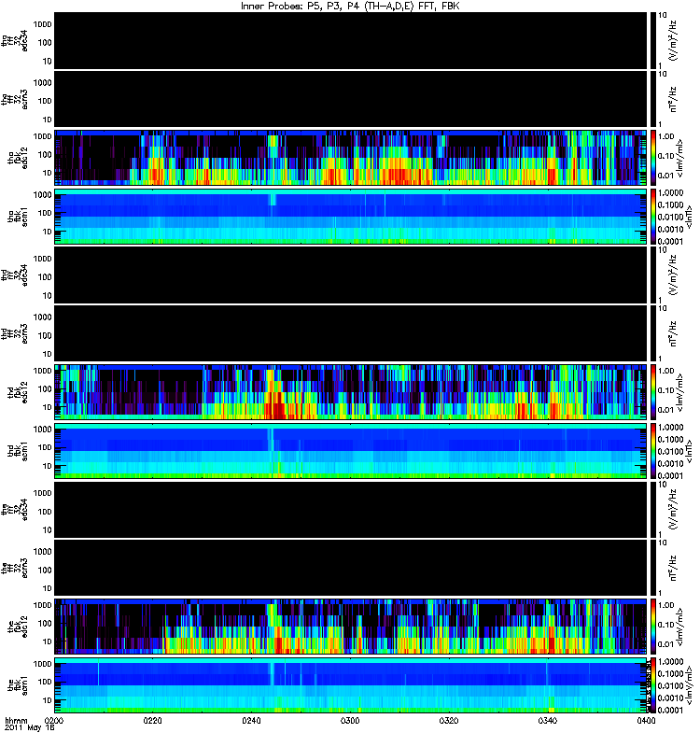This screenshot has width=700, height=747.
Task: Click the 1.0000 colorbar value of thd fbk scm1
Action: tap(670, 428)
